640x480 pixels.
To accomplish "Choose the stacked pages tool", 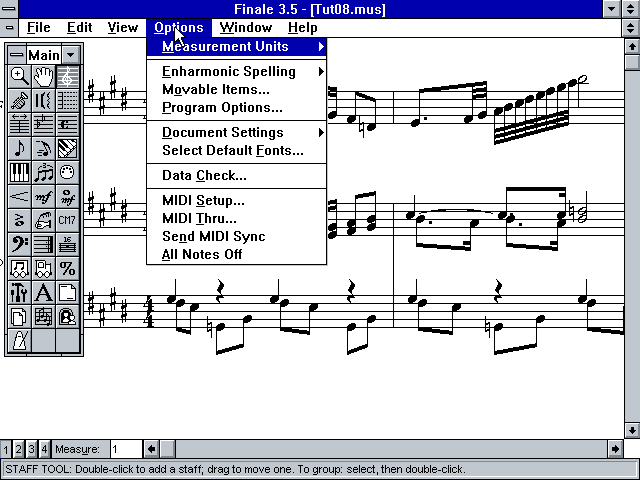I will 19,317.
